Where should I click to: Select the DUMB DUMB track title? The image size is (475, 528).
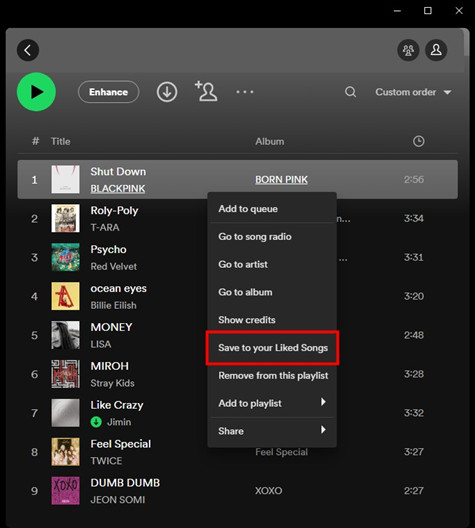[x=125, y=483]
